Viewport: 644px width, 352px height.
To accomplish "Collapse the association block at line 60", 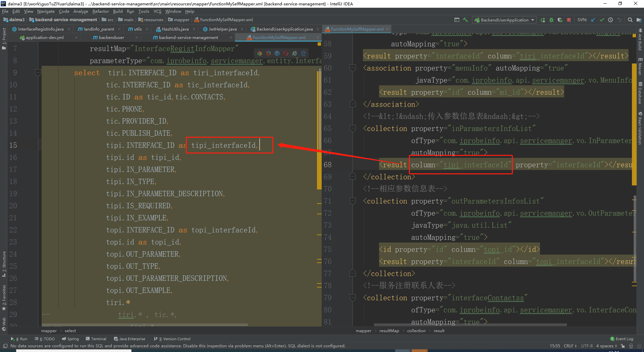I will pos(353,68).
